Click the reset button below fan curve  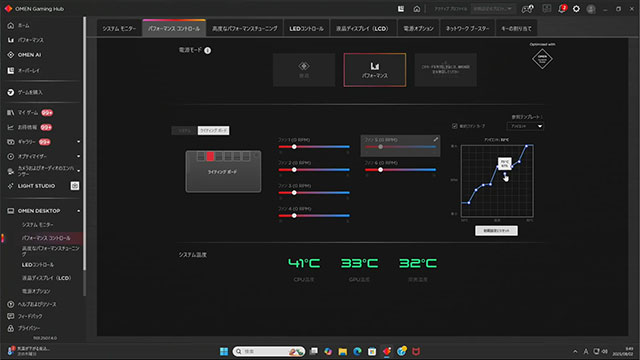(496, 231)
